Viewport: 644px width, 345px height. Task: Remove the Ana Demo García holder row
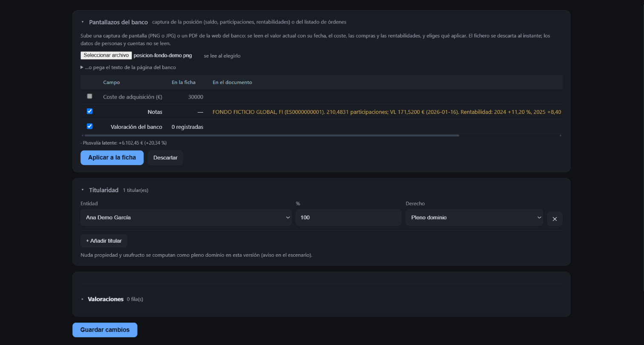point(555,219)
